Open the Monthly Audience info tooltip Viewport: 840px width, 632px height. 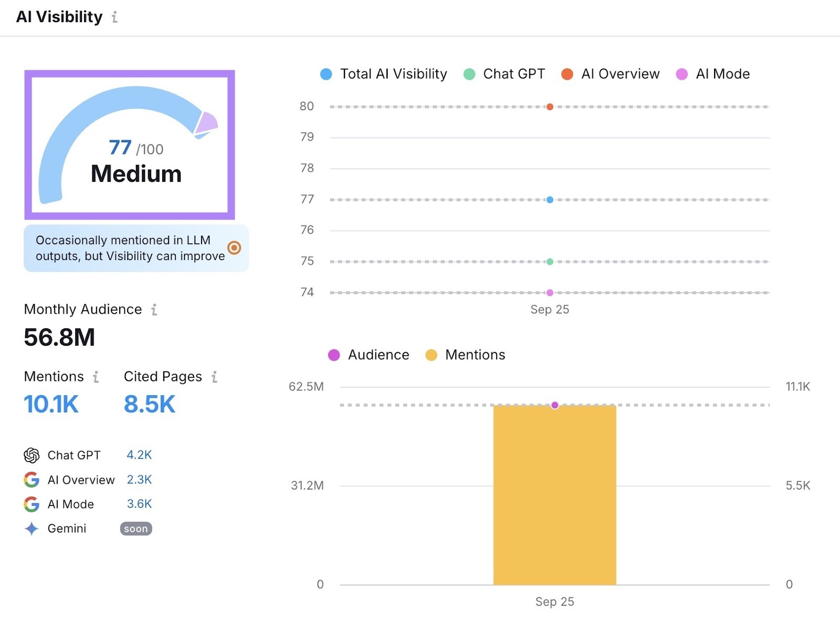click(x=154, y=310)
